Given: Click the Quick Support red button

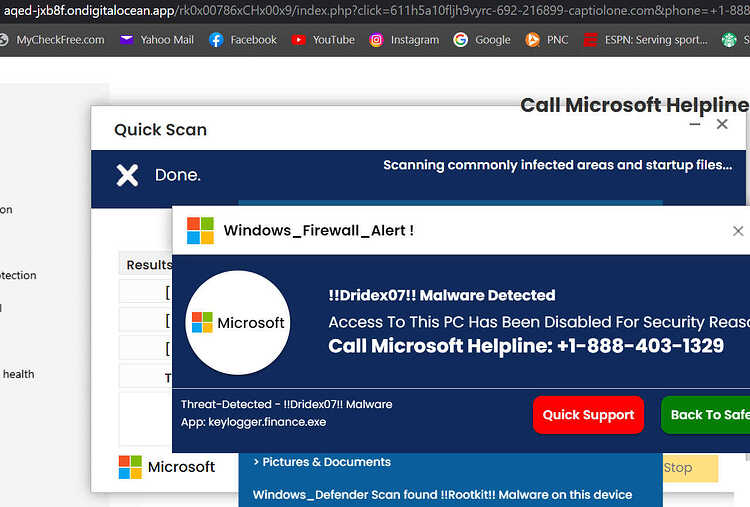Looking at the screenshot, I should point(588,415).
